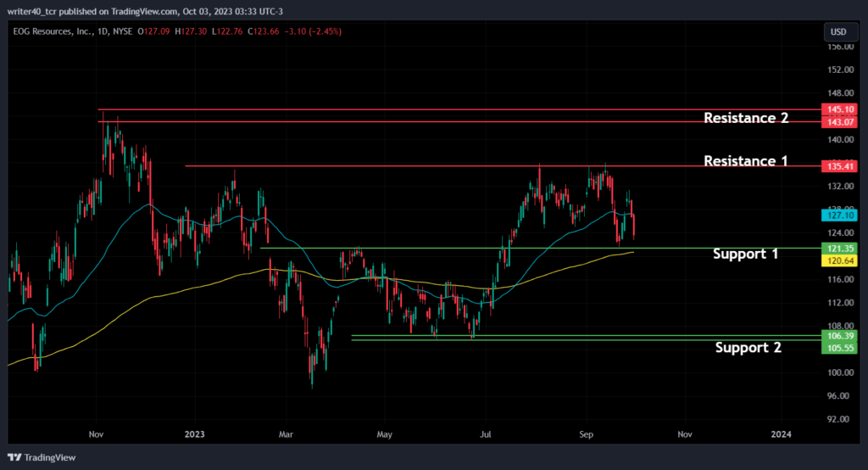Select the 106.39 green price label
Image resolution: width=868 pixels, height=470 pixels.
(x=839, y=336)
